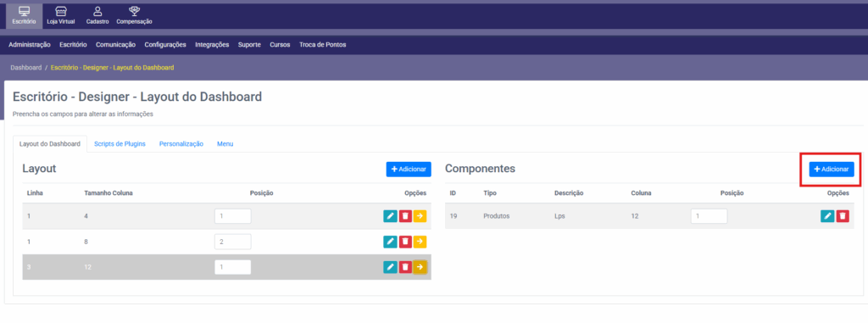
Task: Select arrow for layout row size 12
Action: click(x=420, y=267)
